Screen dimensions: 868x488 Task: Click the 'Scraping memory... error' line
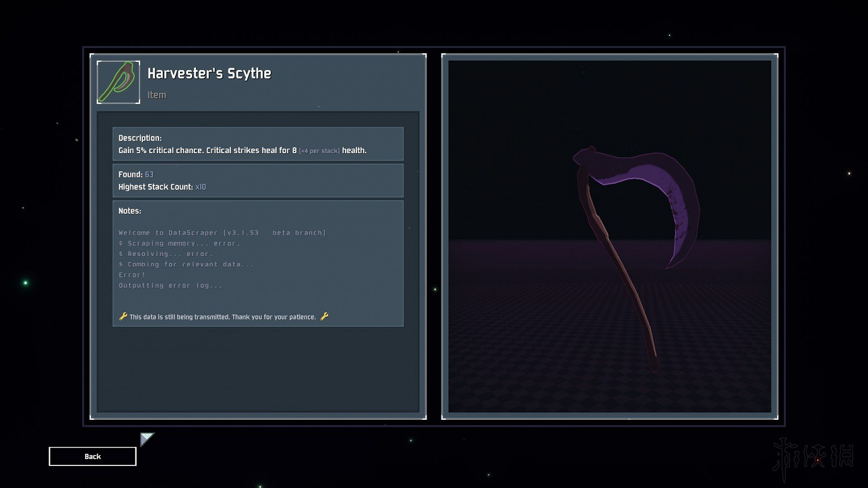[x=179, y=243]
